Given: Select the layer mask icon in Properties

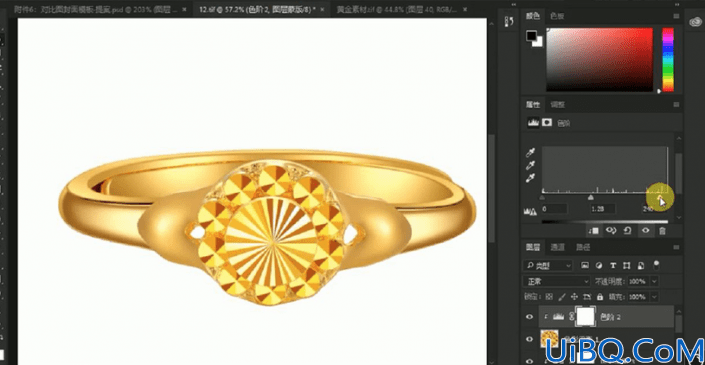Looking at the screenshot, I should point(547,122).
